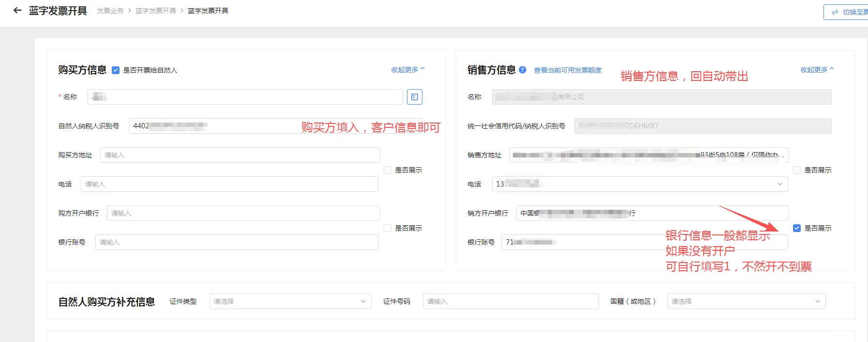
Task: Open 查看当前可用发票额度 link
Action: point(568,70)
